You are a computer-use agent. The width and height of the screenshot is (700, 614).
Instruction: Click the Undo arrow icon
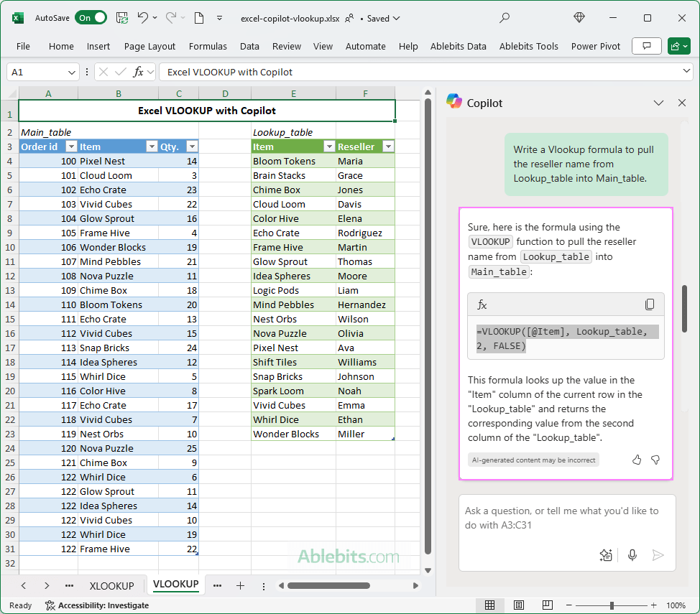tap(142, 18)
